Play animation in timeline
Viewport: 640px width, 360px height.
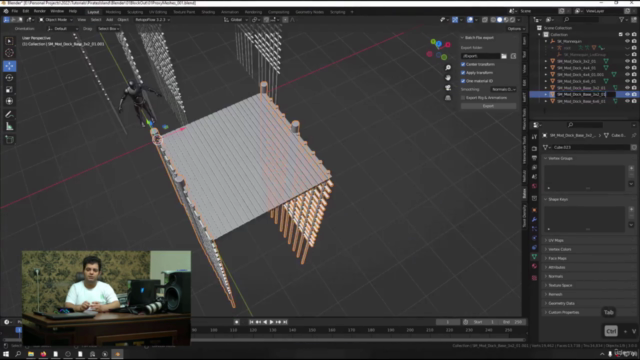(x=271, y=322)
